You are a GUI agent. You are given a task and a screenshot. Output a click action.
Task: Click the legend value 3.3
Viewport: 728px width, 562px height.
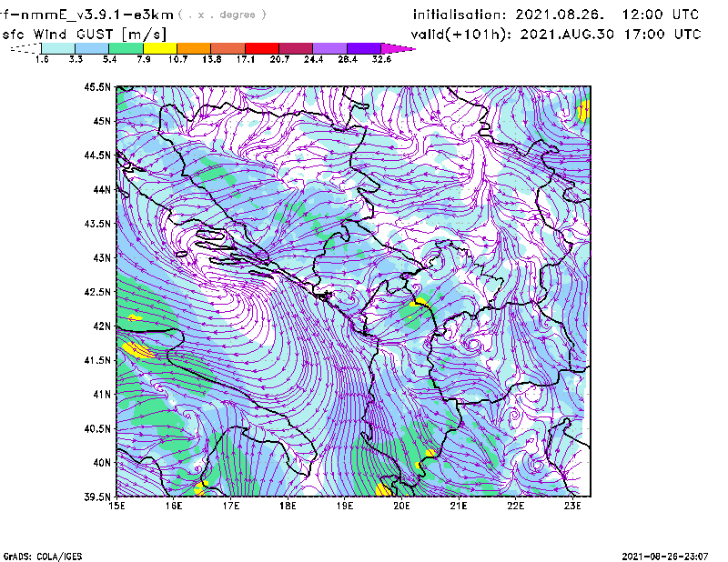pyautogui.click(x=76, y=59)
